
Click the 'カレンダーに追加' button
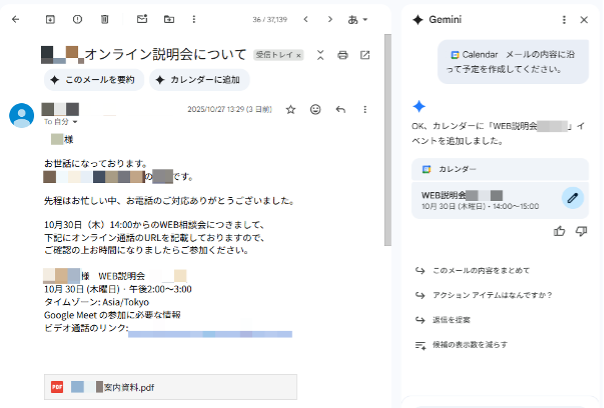199,80
